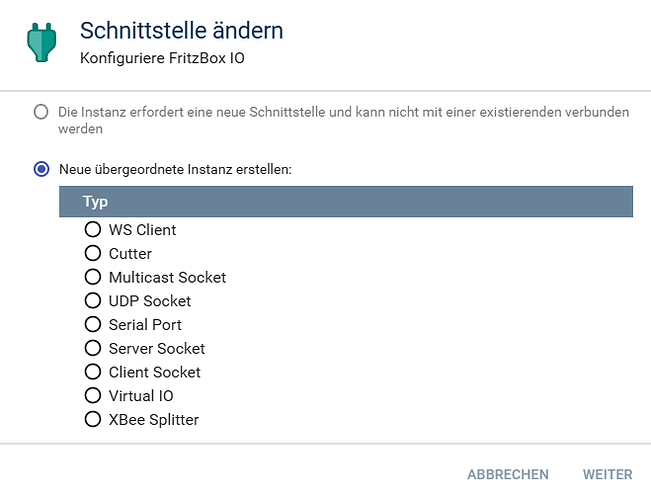Click the green plug interface icon
This screenshot has width=651, height=500.
tap(41, 42)
